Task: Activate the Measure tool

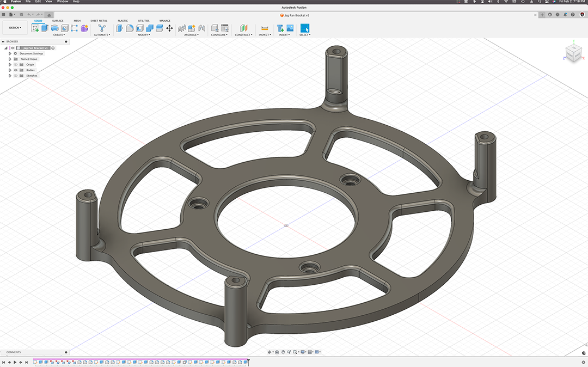Action: (x=265, y=28)
